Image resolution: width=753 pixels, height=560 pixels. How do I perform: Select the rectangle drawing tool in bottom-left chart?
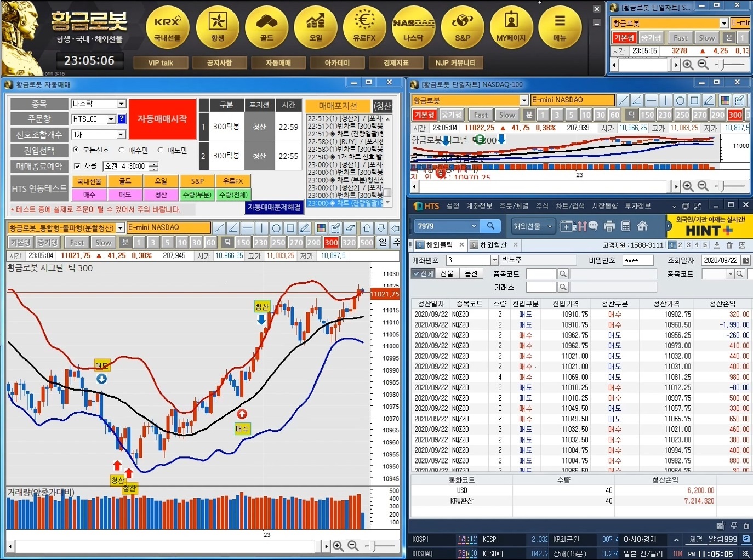pos(290,228)
